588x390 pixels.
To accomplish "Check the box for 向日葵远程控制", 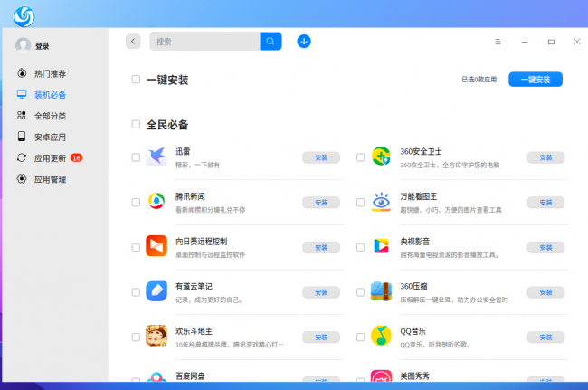I will 136,248.
